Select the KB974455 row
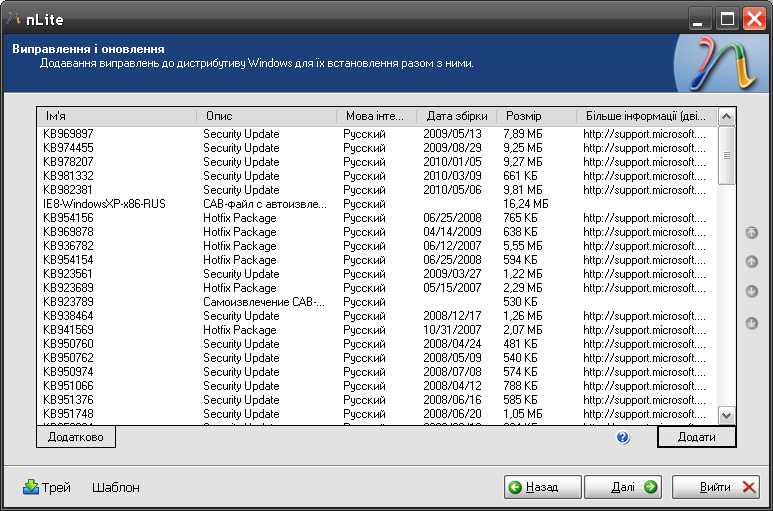 [377, 148]
